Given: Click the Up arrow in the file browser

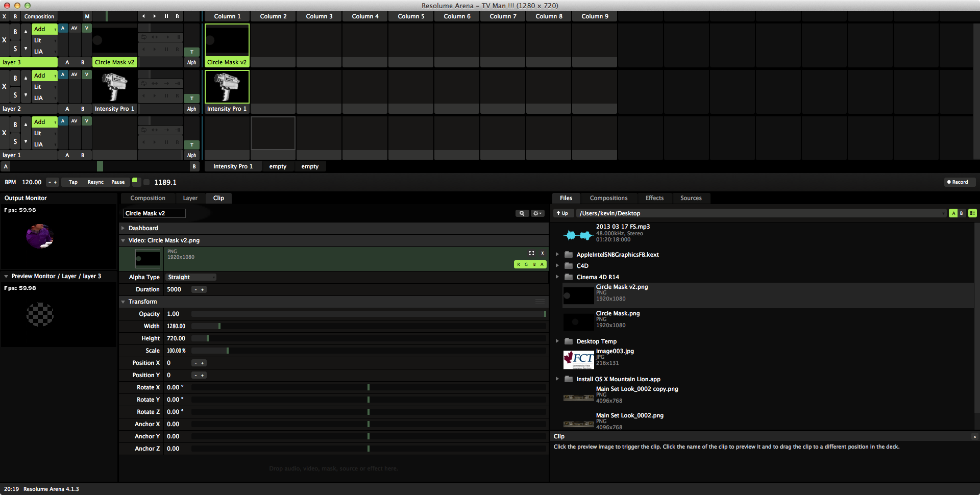Looking at the screenshot, I should (562, 213).
